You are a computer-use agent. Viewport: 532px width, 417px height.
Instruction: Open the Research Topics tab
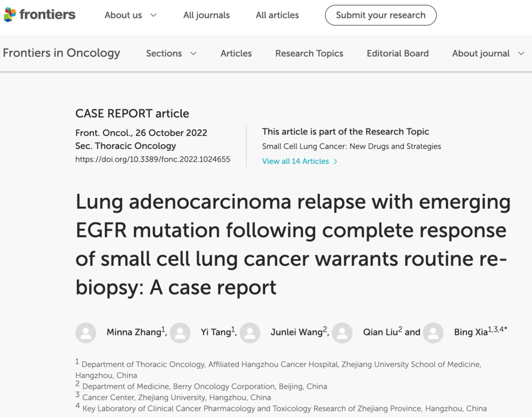coord(309,53)
